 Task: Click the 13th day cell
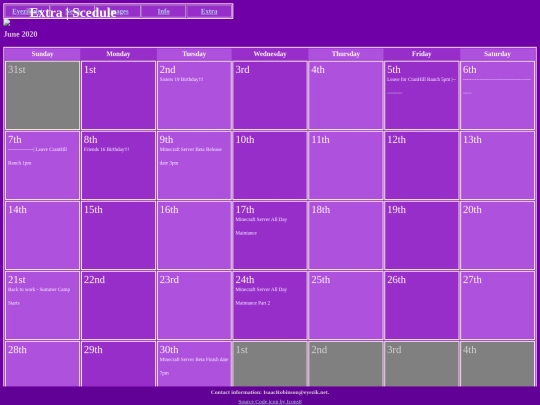497,165
